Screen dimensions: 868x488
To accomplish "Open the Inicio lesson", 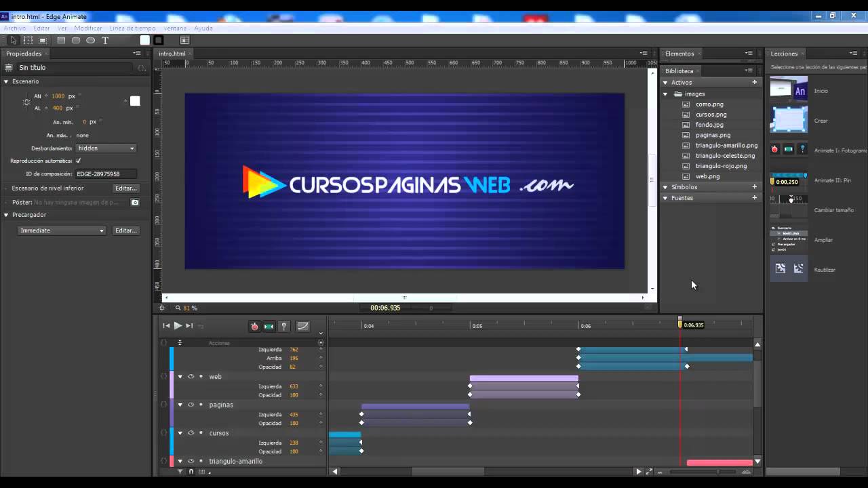I will [789, 89].
